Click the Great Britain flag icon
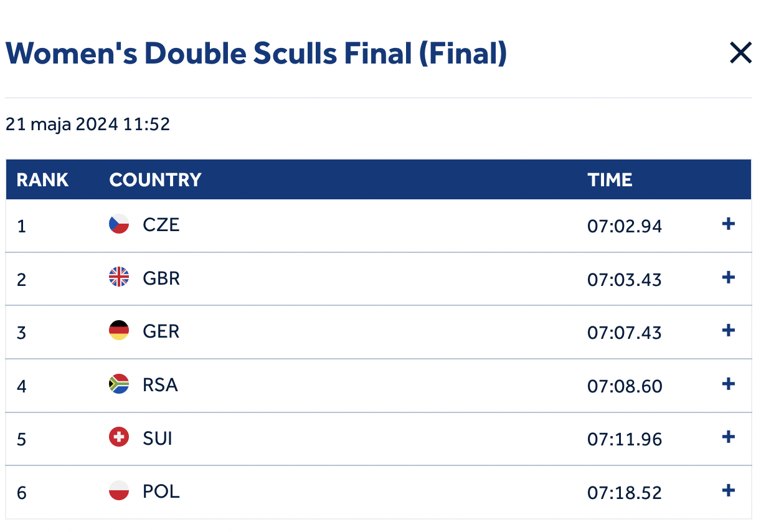 [x=119, y=277]
